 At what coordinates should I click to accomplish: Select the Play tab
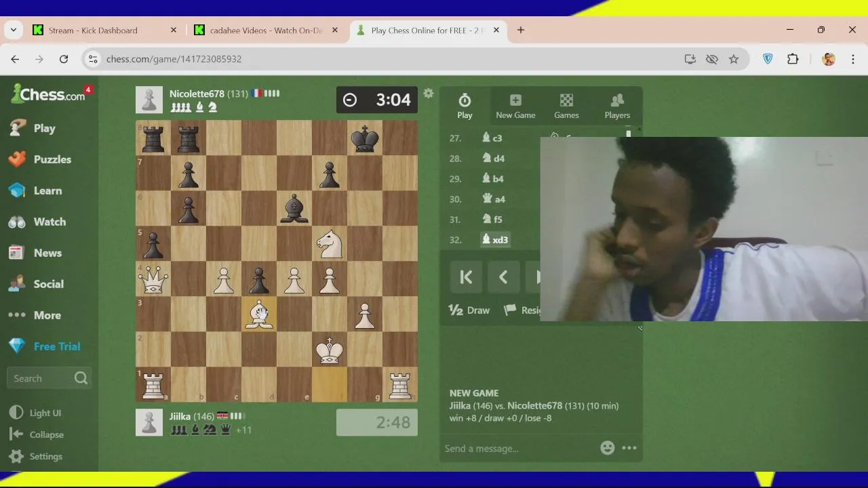(465, 106)
